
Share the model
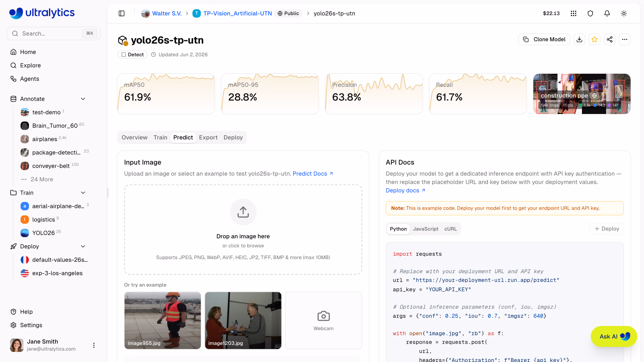[x=609, y=40]
